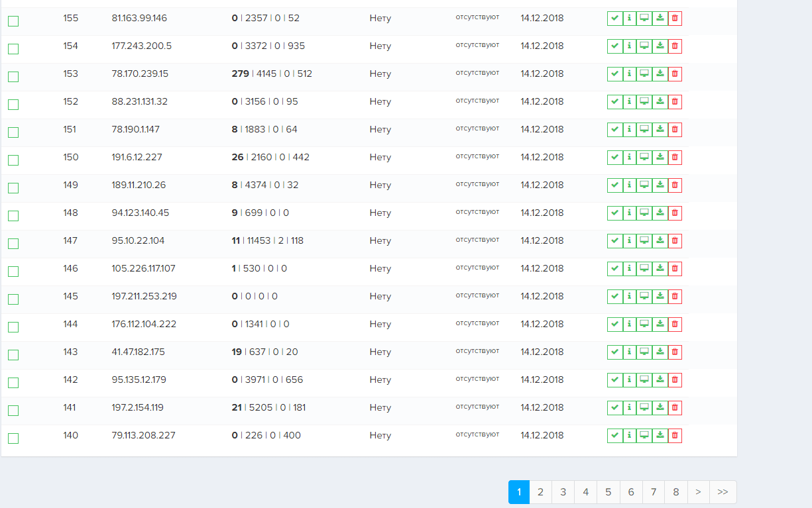
Task: Click the info icon for row 143
Action: [x=629, y=352]
